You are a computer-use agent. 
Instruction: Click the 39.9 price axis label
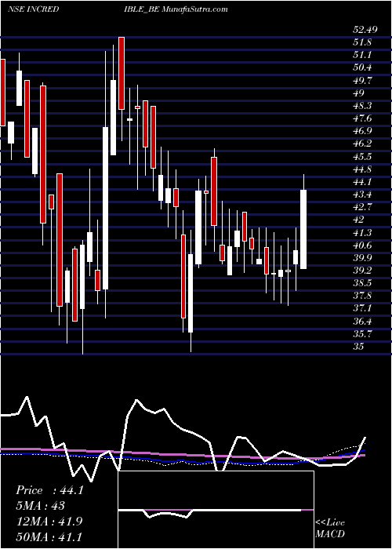pyautogui.click(x=362, y=258)
